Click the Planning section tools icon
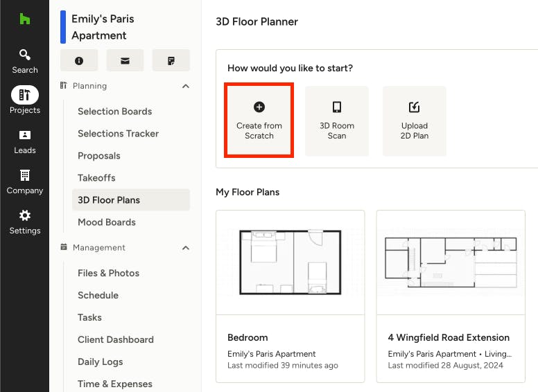The image size is (538, 392). (x=64, y=85)
